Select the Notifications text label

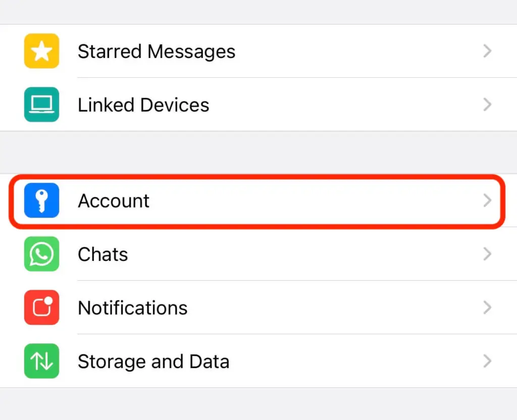[x=133, y=308]
